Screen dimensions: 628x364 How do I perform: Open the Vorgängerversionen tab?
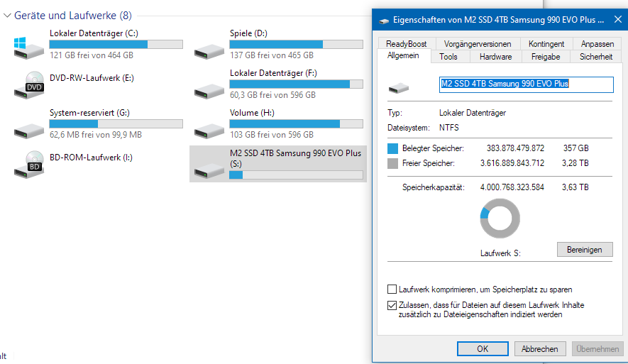click(x=478, y=44)
